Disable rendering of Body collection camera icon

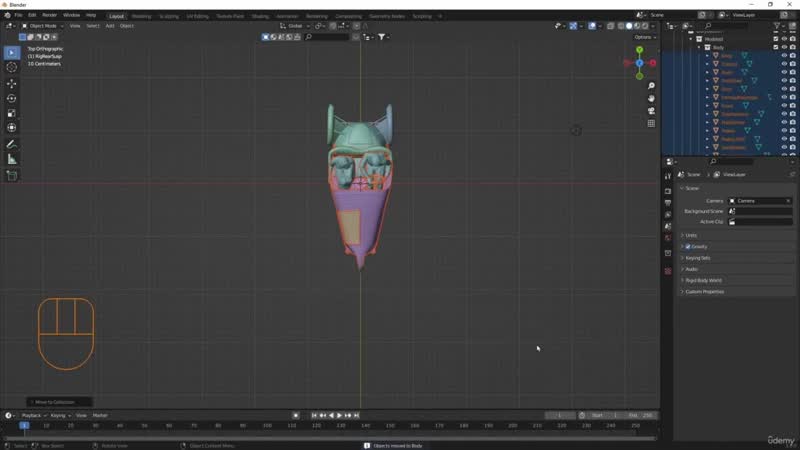click(x=792, y=47)
